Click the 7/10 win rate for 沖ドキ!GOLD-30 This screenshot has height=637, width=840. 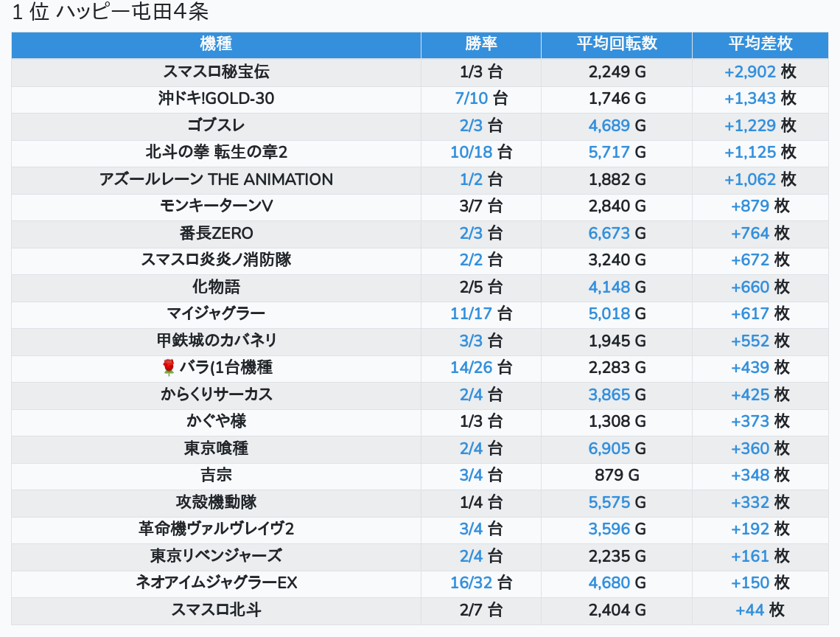471,98
